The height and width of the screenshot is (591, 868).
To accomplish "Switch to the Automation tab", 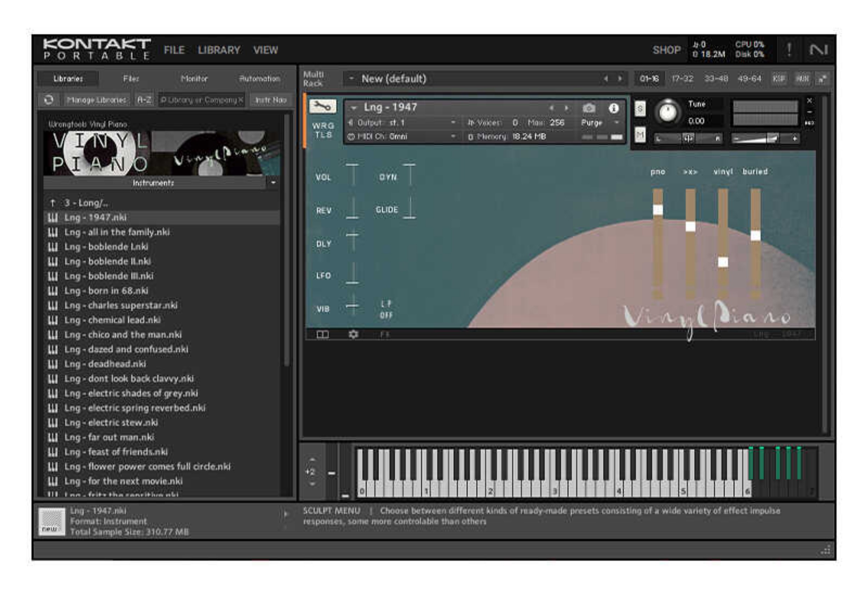I will tap(259, 78).
